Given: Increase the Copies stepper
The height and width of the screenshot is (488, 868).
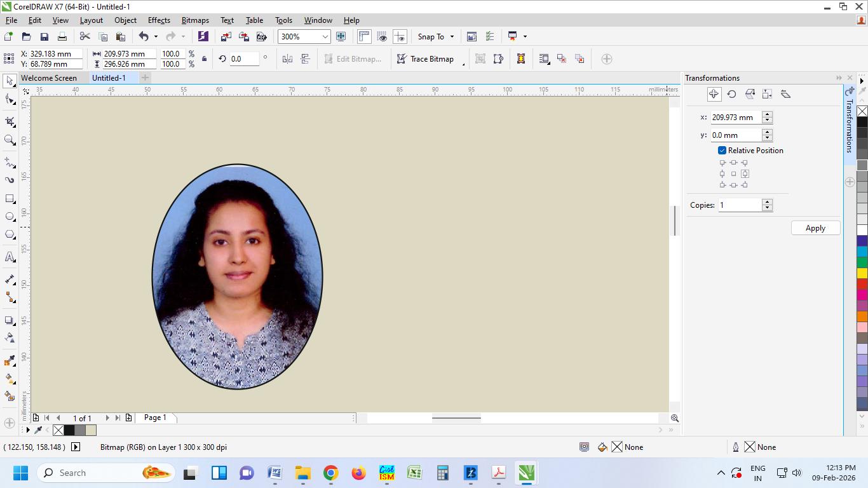Looking at the screenshot, I should [x=767, y=202].
